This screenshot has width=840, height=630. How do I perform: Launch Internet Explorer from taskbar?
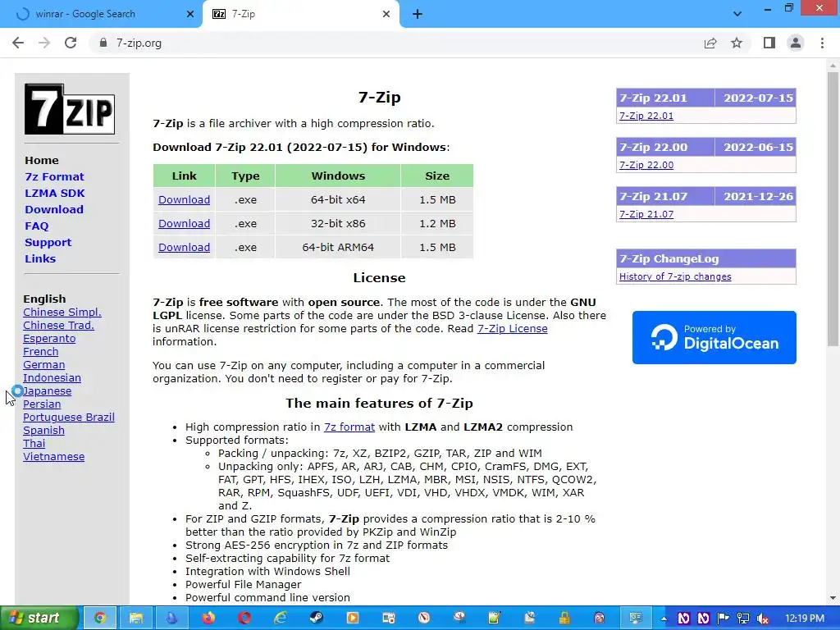pyautogui.click(x=281, y=619)
